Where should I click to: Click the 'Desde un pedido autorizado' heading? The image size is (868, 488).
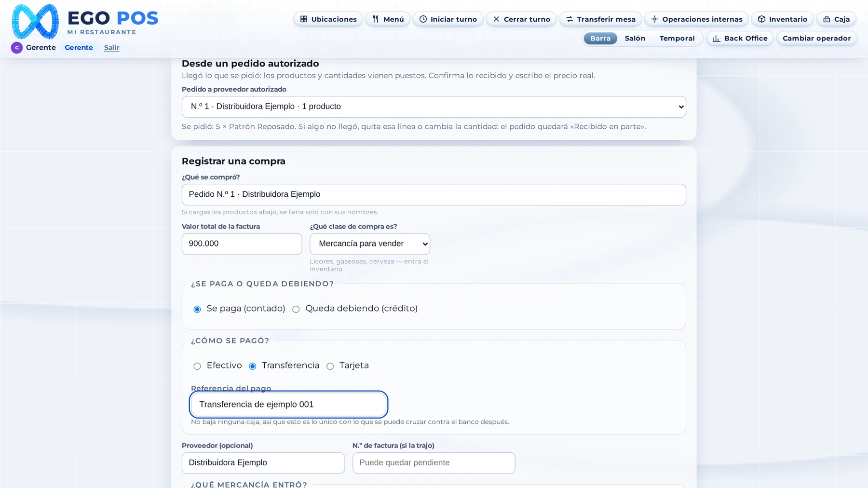250,64
